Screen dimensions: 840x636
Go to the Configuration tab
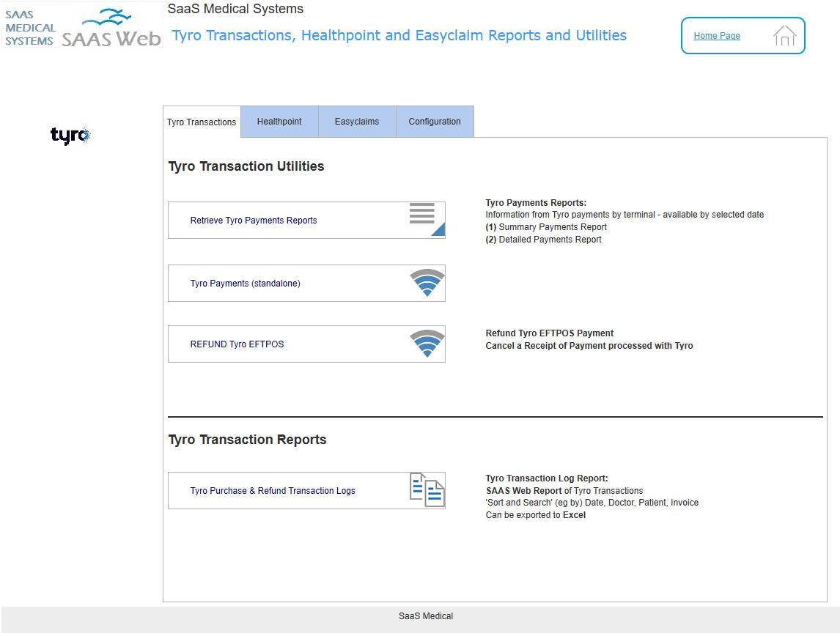pos(435,122)
